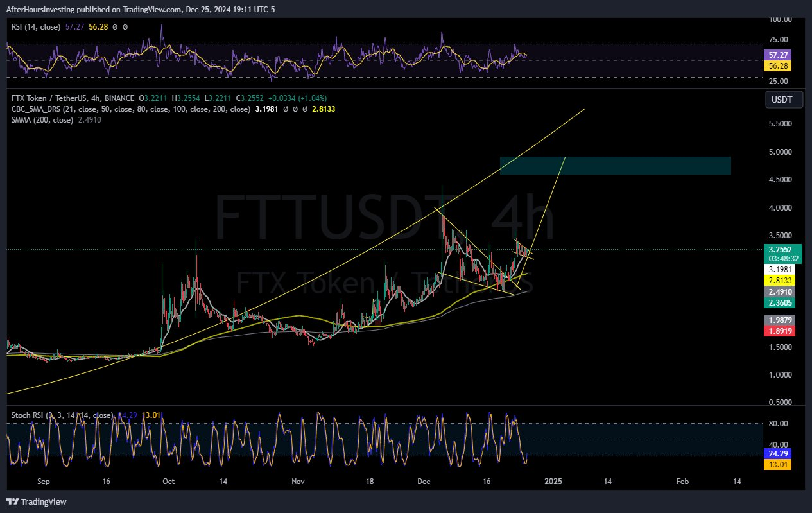Image resolution: width=812 pixels, height=513 pixels.
Task: Click the RSI (14, close) indicator legend
Action: [36, 27]
